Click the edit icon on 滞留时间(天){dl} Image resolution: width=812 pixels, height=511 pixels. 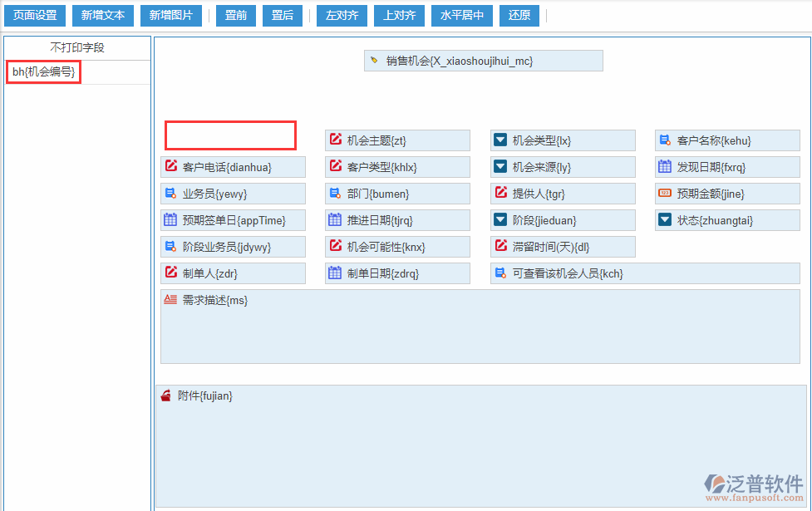click(501, 246)
